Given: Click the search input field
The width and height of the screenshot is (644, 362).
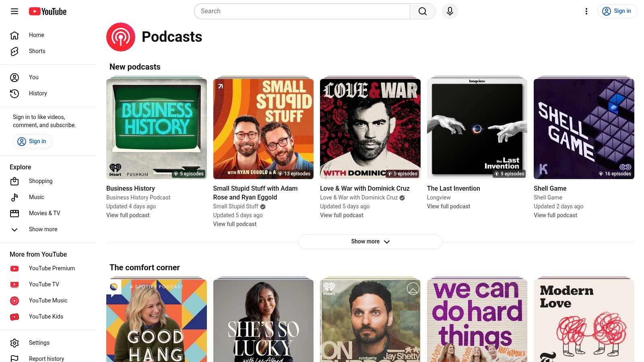Looking at the screenshot, I should point(302,11).
